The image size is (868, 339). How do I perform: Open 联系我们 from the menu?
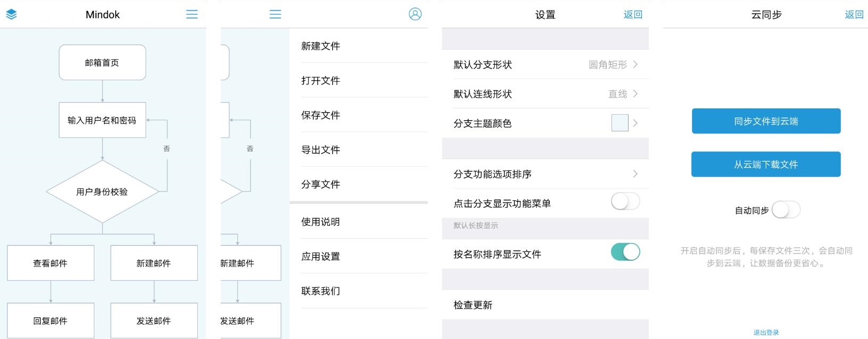pyautogui.click(x=358, y=291)
